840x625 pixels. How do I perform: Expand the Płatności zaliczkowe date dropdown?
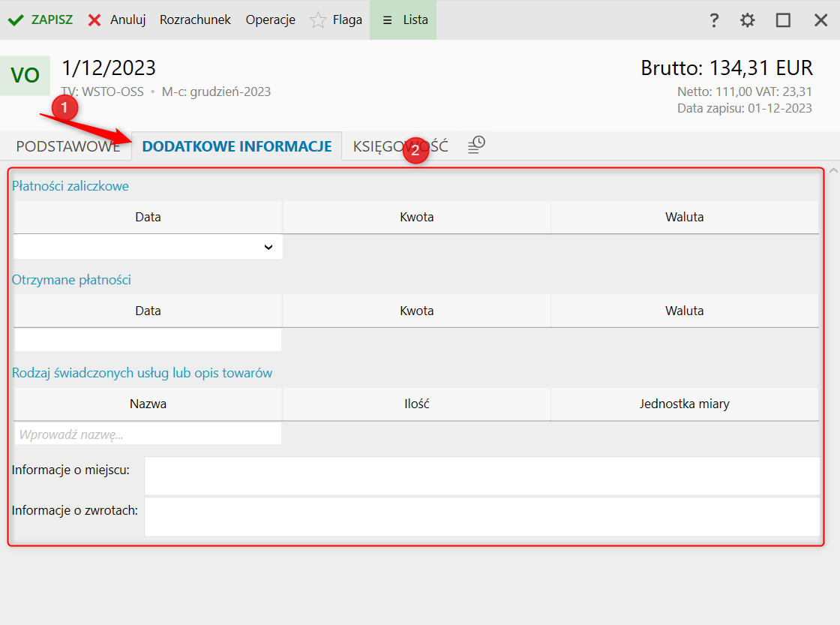pyautogui.click(x=268, y=247)
